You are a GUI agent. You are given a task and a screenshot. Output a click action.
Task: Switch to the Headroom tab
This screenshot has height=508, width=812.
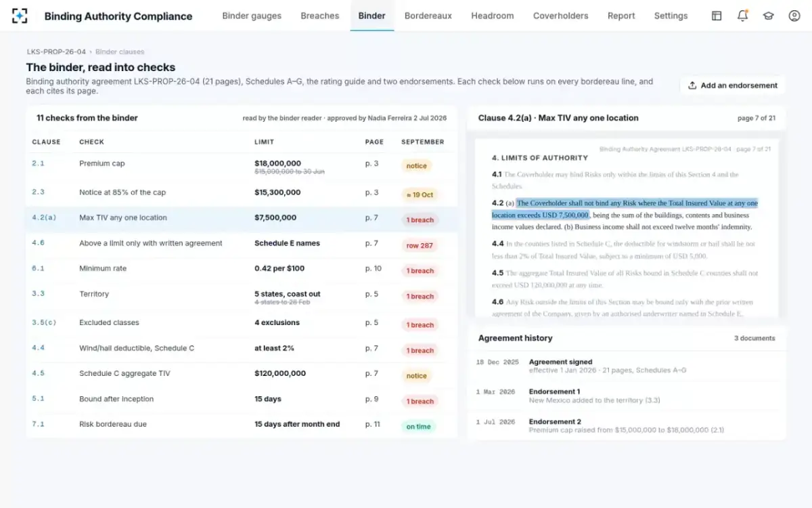pos(493,16)
